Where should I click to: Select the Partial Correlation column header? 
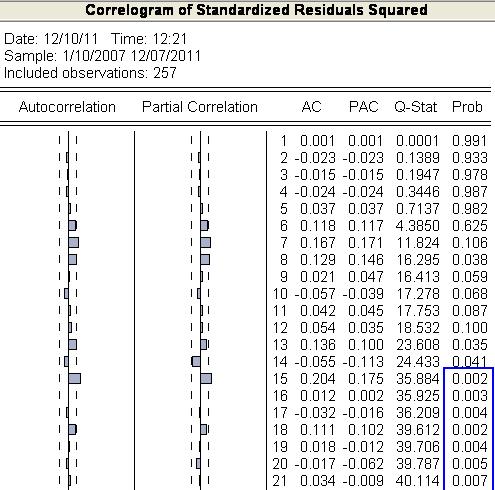[x=200, y=107]
